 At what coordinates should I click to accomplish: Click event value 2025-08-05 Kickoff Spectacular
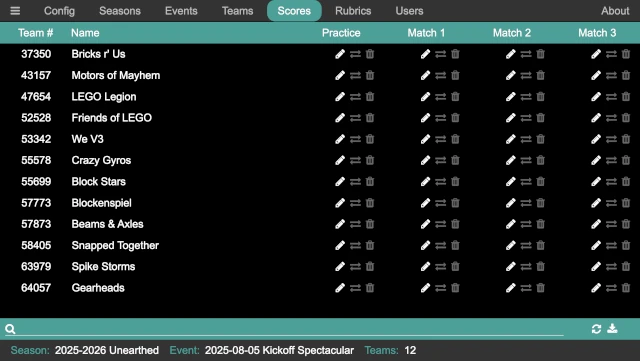(x=279, y=350)
